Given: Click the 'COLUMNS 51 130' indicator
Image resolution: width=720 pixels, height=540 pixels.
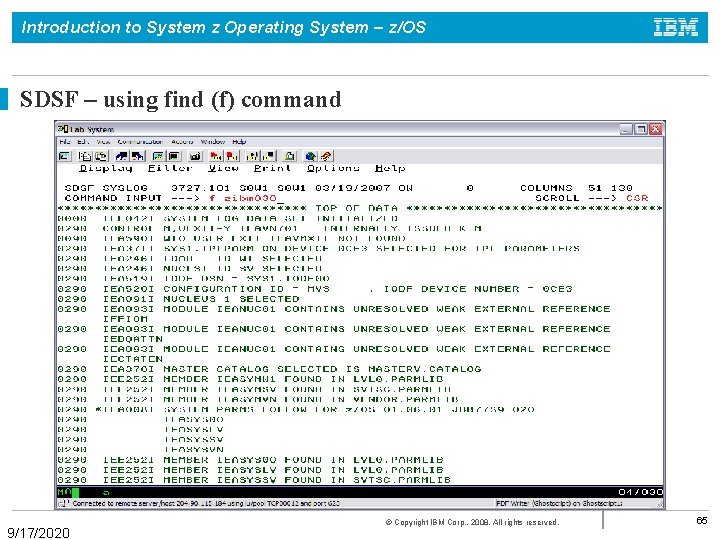Looking at the screenshot, I should (576, 188).
